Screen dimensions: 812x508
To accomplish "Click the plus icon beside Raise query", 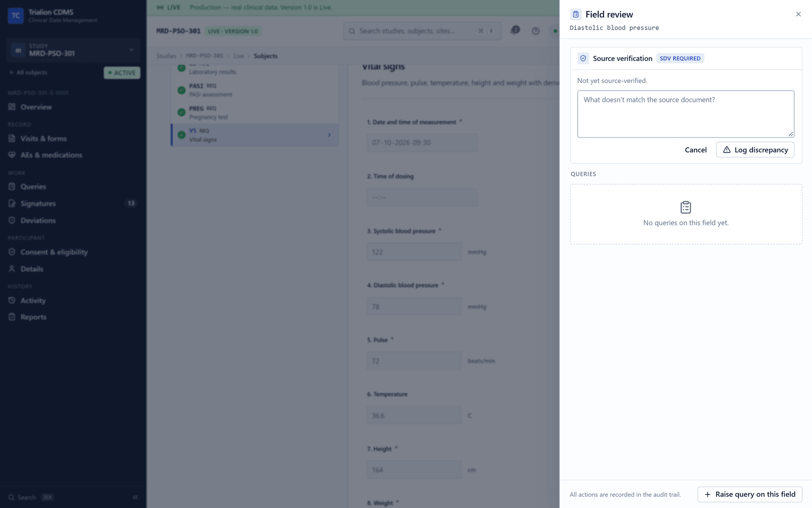I will [708, 494].
